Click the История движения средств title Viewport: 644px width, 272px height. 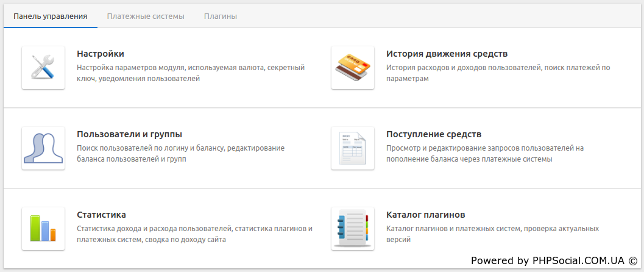point(447,54)
